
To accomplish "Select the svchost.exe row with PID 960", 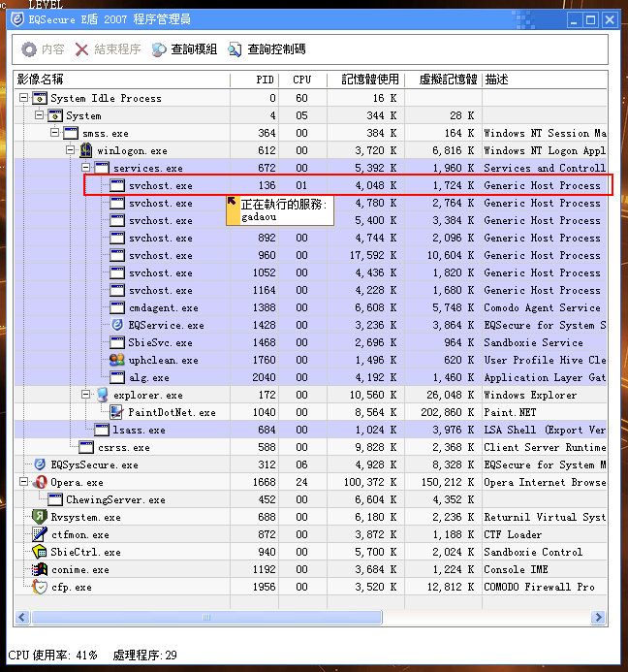I will [310, 255].
